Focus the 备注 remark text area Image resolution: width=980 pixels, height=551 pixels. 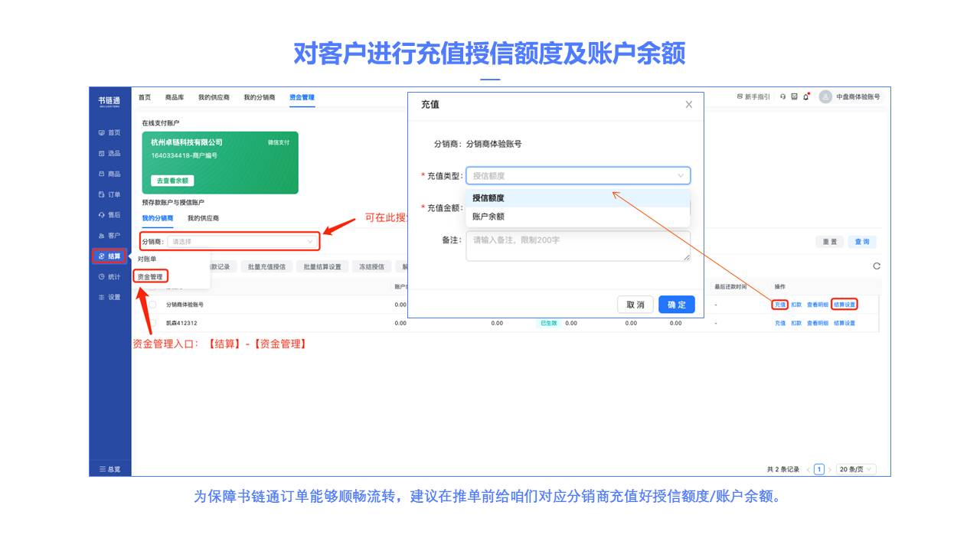point(578,246)
